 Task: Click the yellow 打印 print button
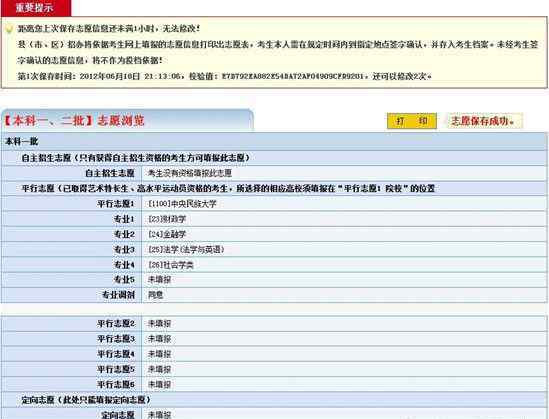click(412, 121)
